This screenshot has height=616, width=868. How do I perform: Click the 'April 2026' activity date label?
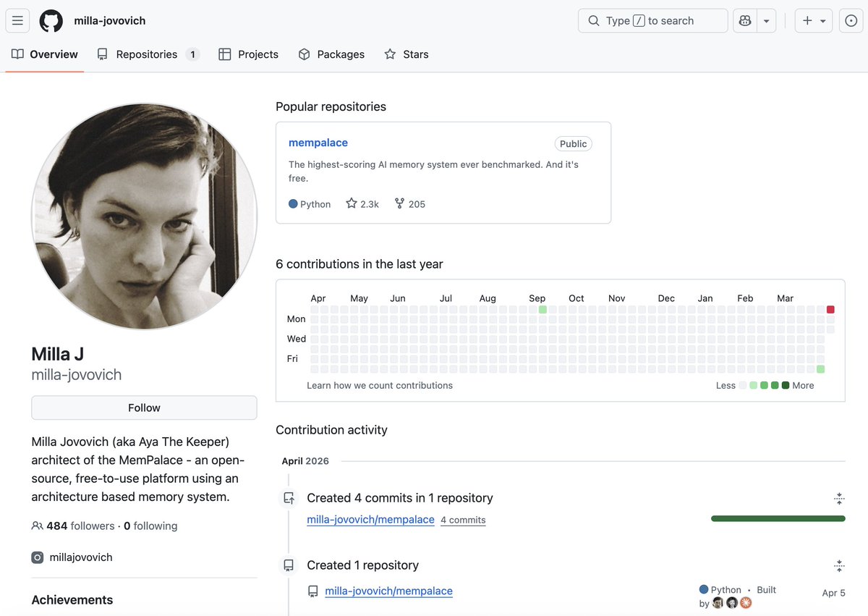pos(305,461)
